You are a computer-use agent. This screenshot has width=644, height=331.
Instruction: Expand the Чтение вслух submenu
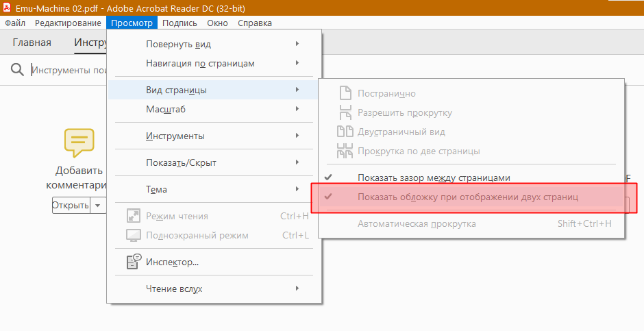tap(214, 289)
